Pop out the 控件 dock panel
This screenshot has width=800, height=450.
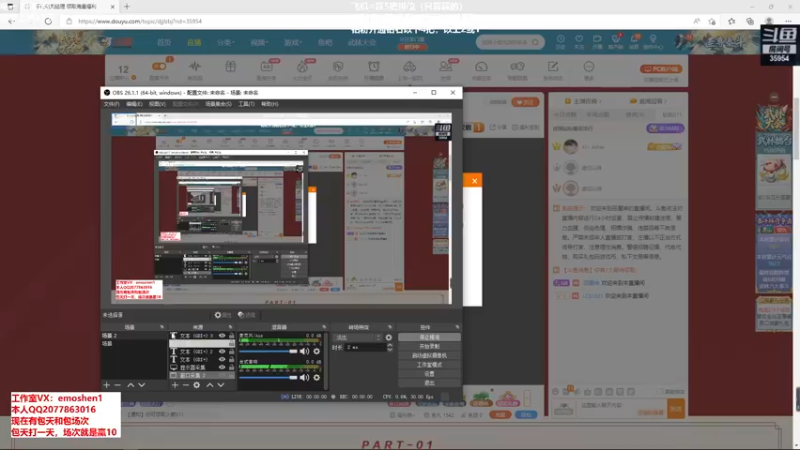[x=457, y=327]
